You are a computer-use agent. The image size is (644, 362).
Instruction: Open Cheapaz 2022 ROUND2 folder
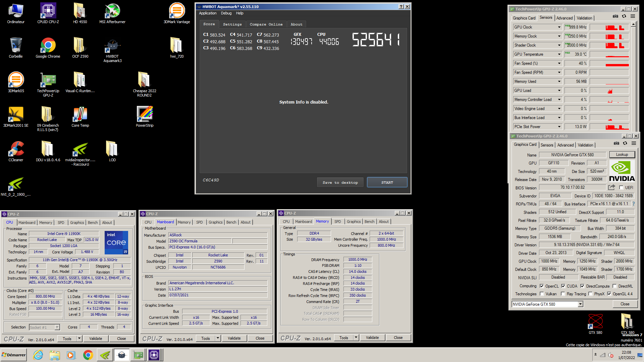145,84
